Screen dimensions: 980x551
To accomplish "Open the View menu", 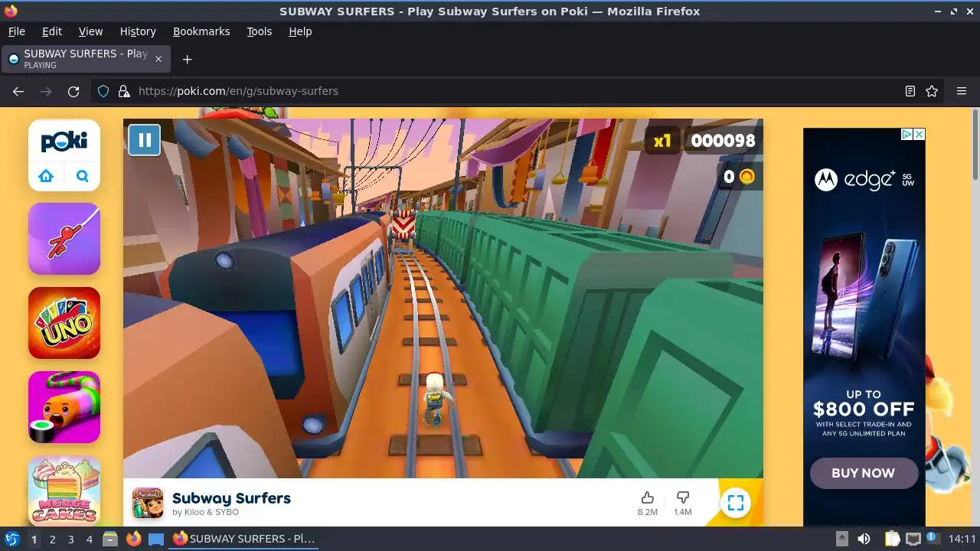I will 90,31.
